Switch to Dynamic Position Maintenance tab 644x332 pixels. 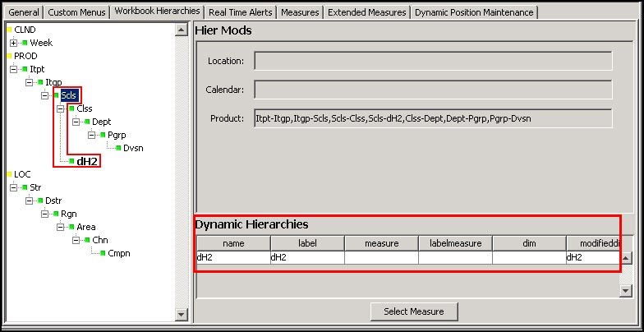474,12
